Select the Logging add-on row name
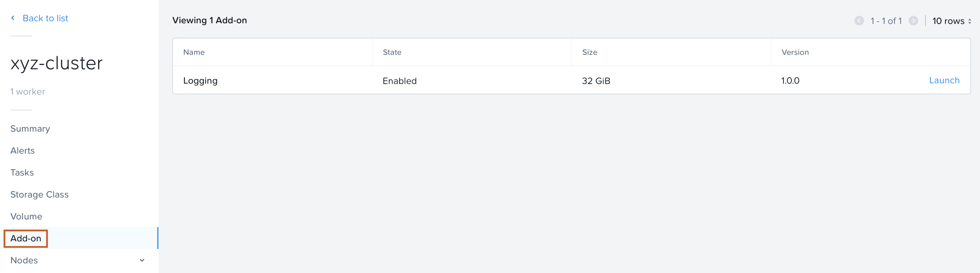980x273 pixels. [200, 81]
